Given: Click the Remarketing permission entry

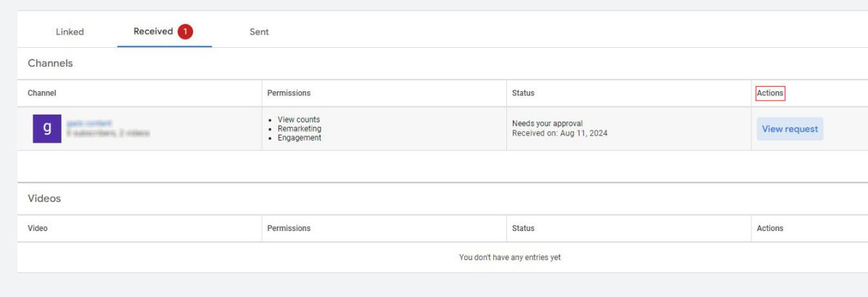Looking at the screenshot, I should [x=299, y=129].
